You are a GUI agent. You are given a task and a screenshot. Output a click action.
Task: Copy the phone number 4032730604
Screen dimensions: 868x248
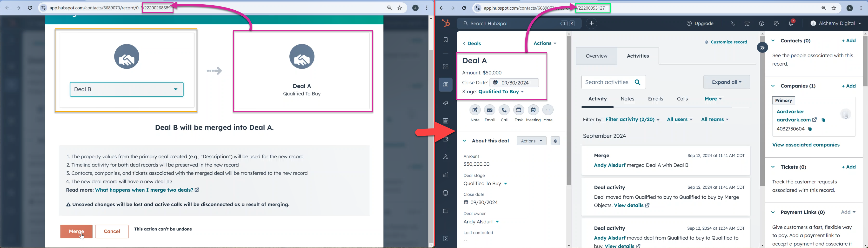pyautogui.click(x=810, y=129)
